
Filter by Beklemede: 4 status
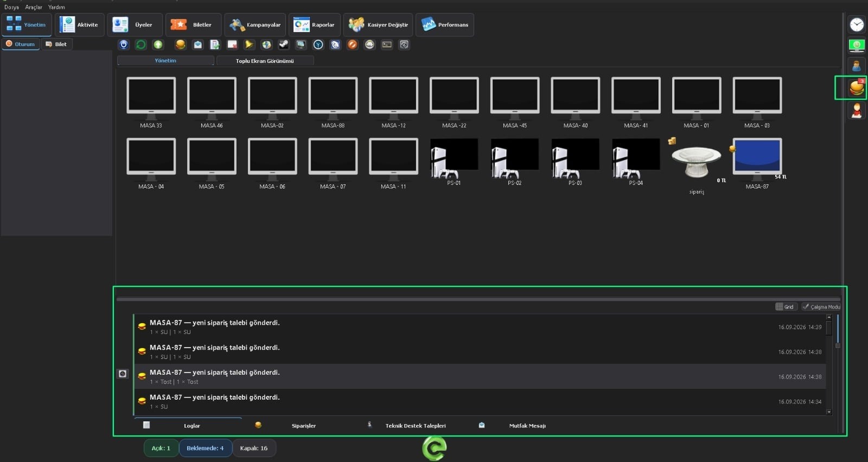pos(205,448)
